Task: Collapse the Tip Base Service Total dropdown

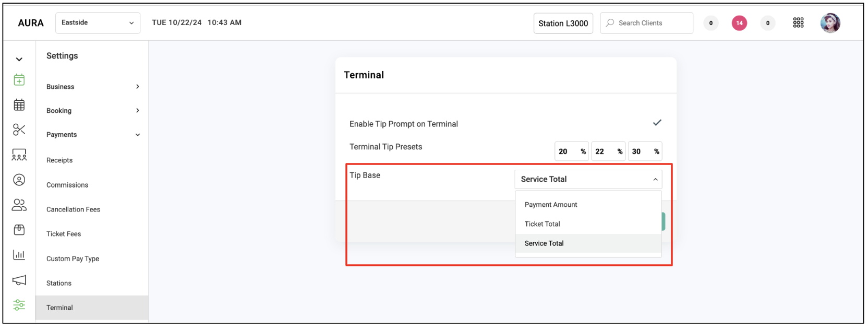Action: (588, 179)
